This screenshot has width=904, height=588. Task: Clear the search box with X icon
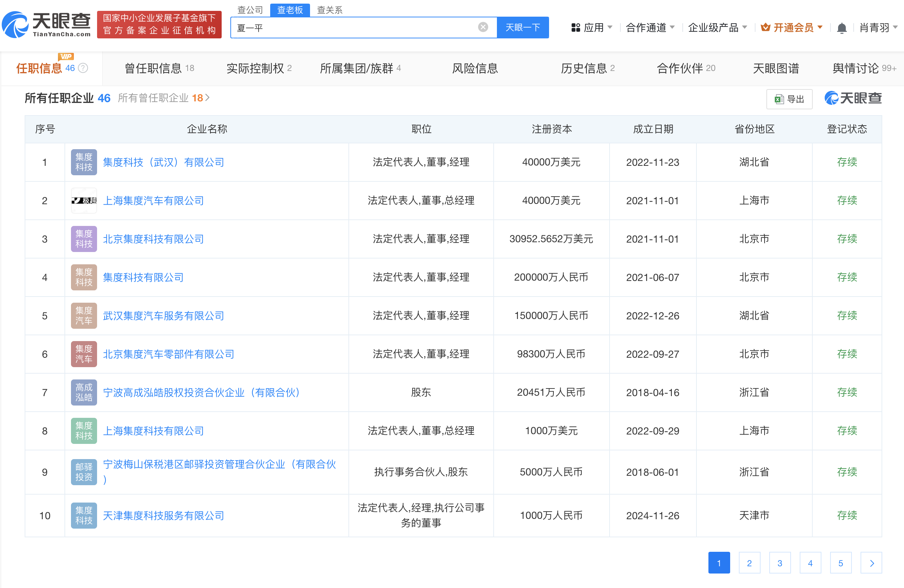click(x=483, y=27)
